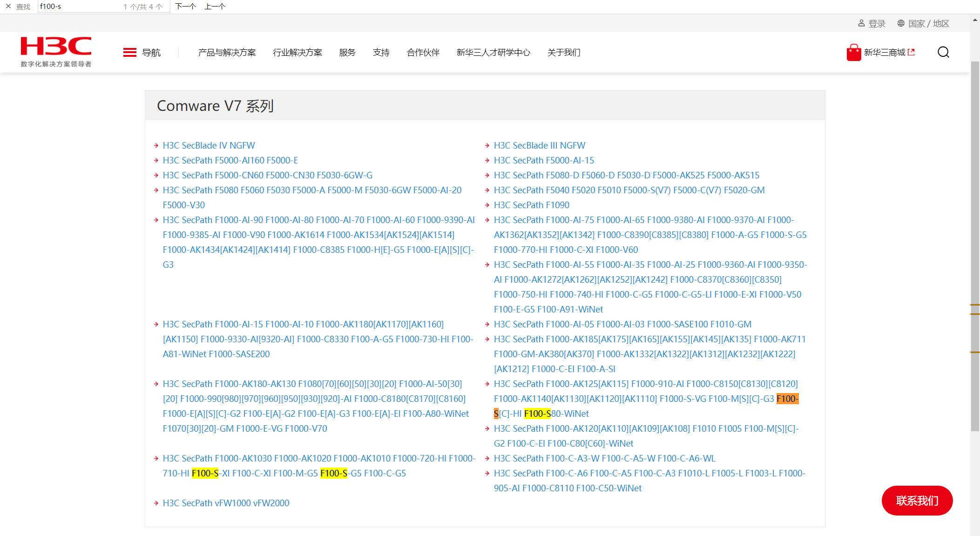The height and width of the screenshot is (536, 980).
Task: Go to next find result 下一个
Action: [x=185, y=7]
